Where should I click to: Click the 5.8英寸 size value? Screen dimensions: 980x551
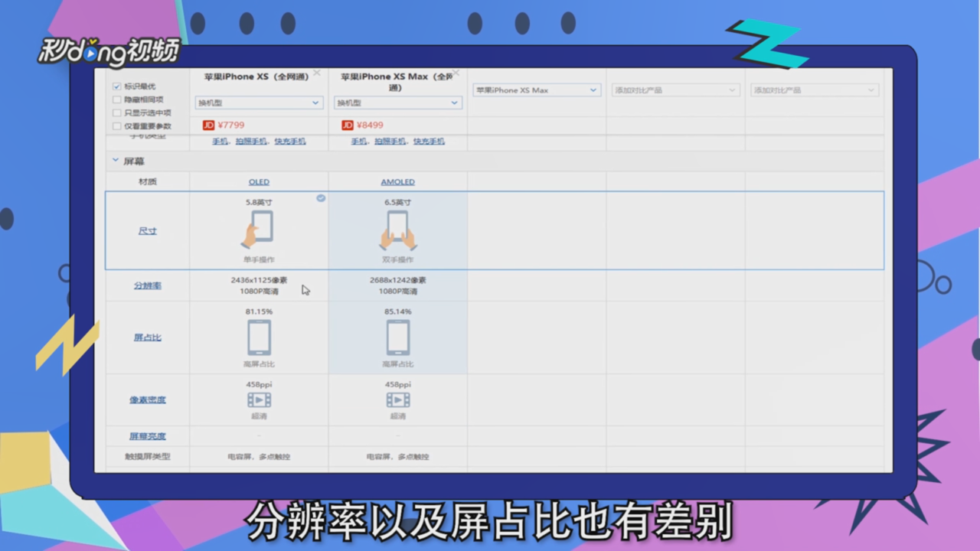(x=259, y=202)
